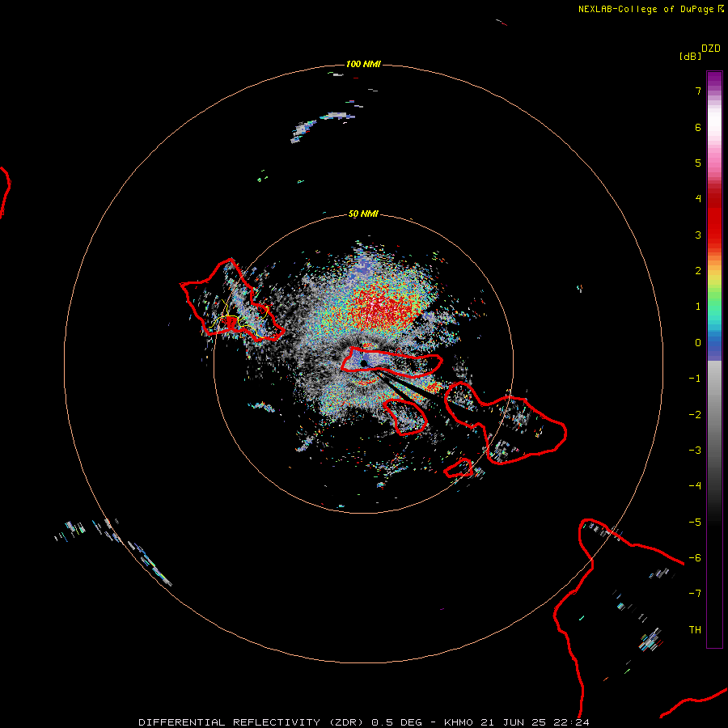728x728 pixels.
Task: Click the 6 tick label on color scale
Action: [698, 127]
